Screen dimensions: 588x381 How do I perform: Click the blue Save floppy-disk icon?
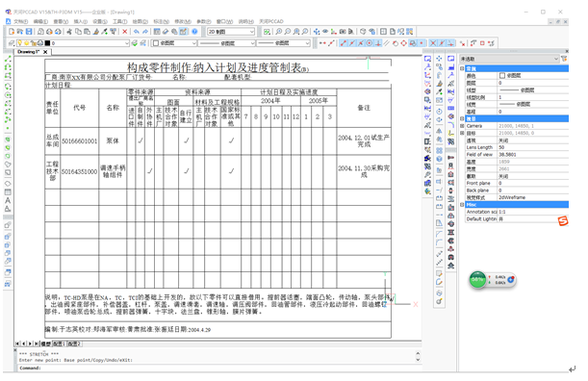click(x=29, y=32)
